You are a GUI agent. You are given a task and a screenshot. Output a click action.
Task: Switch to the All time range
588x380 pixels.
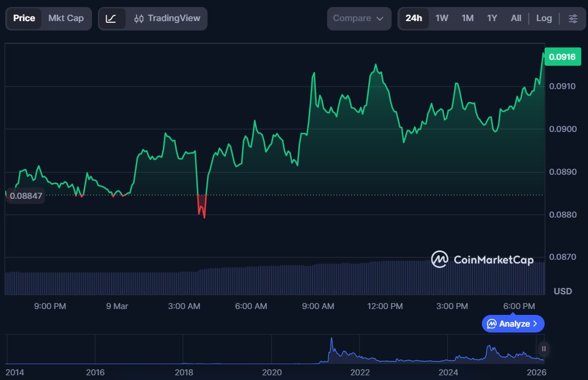pyautogui.click(x=515, y=18)
